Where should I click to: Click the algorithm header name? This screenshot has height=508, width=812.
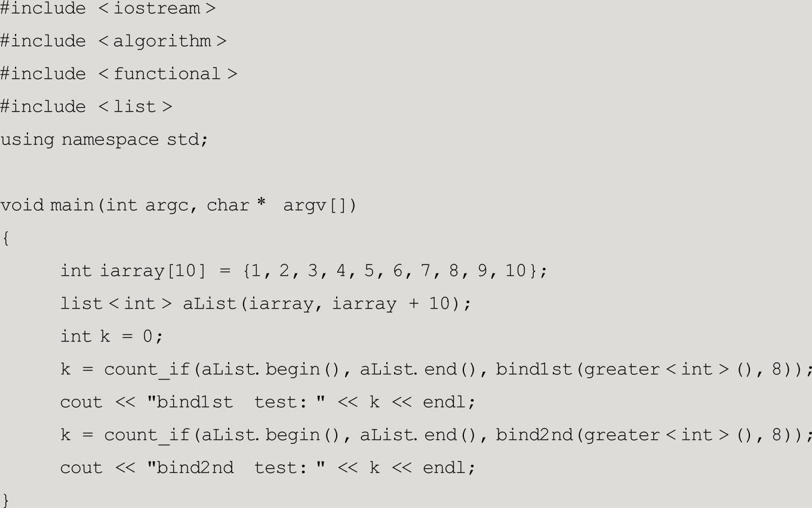click(162, 41)
